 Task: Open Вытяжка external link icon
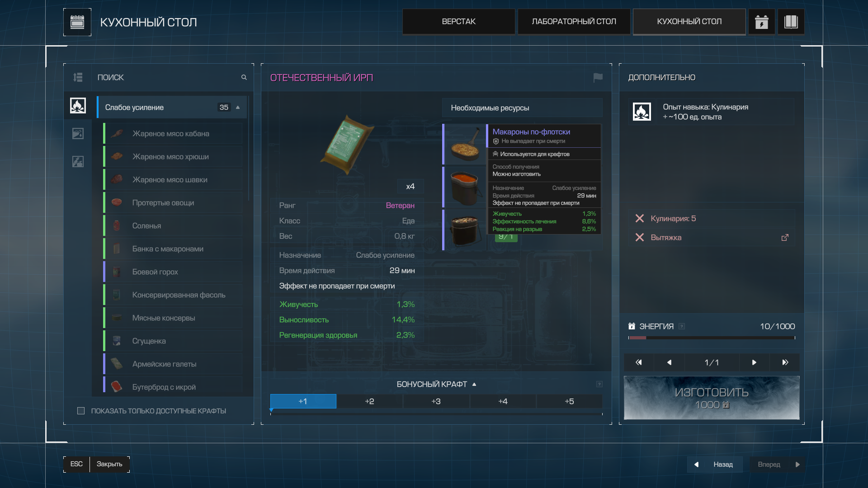[x=785, y=238]
